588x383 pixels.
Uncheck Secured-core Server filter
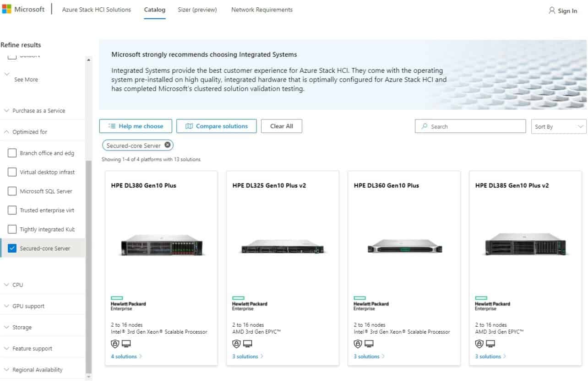(12, 248)
